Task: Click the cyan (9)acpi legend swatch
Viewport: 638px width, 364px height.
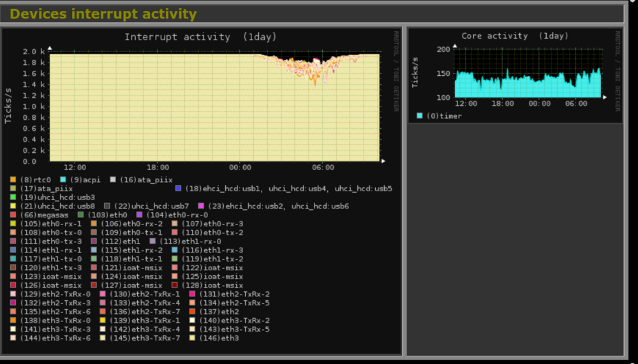Action: [64, 180]
